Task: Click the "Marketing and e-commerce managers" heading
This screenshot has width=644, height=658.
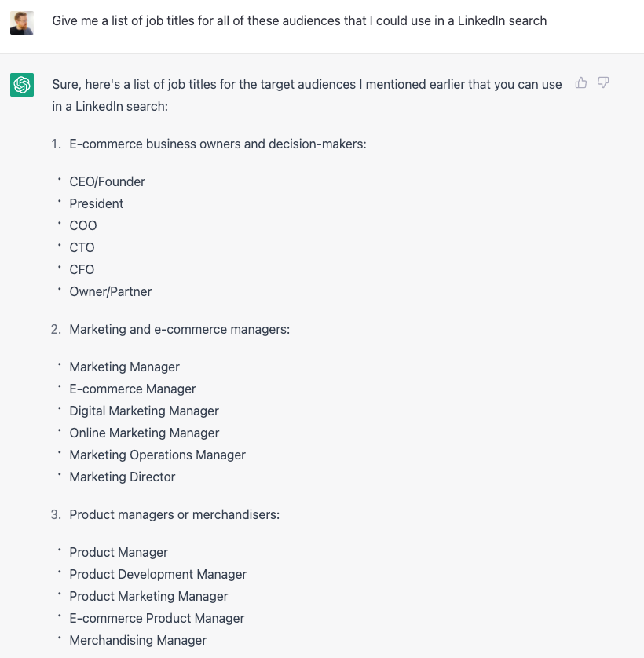Action: click(x=179, y=329)
